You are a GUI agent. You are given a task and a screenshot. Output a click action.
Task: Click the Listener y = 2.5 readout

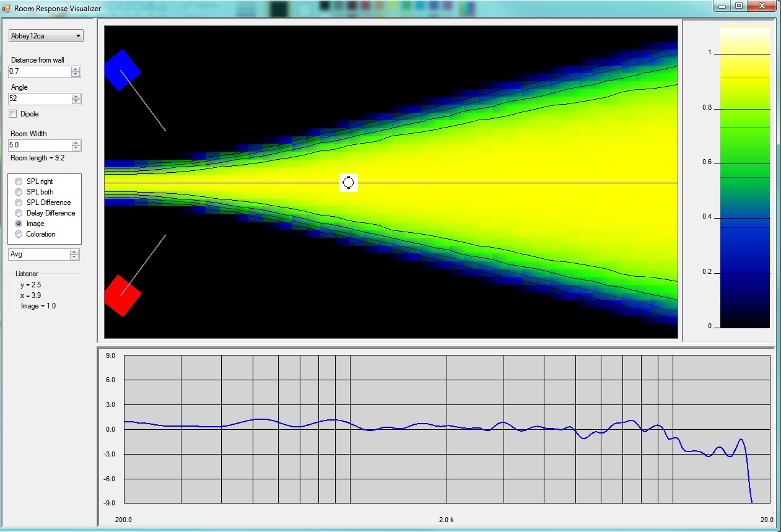30,285
